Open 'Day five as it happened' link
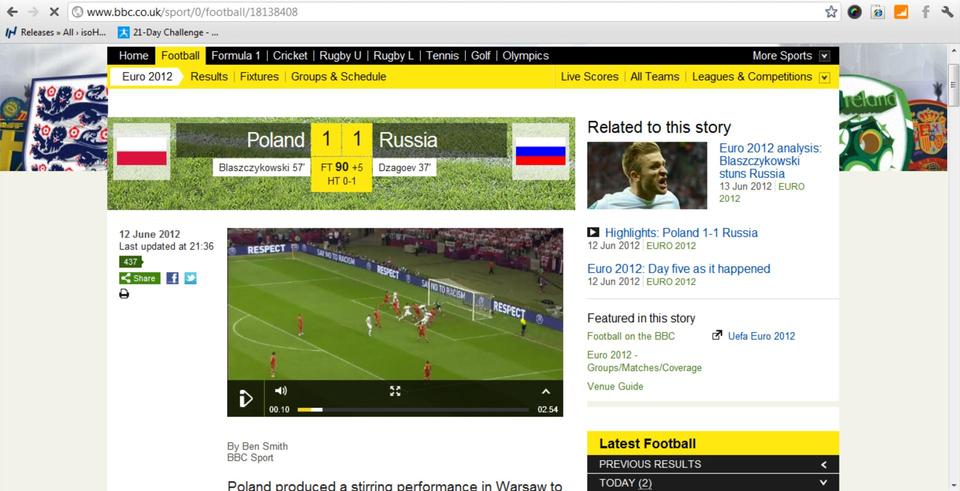 tap(678, 269)
